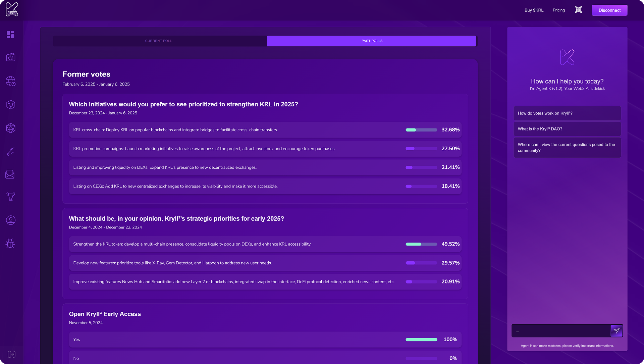Click the globe with clock sidebar icon

[11, 81]
